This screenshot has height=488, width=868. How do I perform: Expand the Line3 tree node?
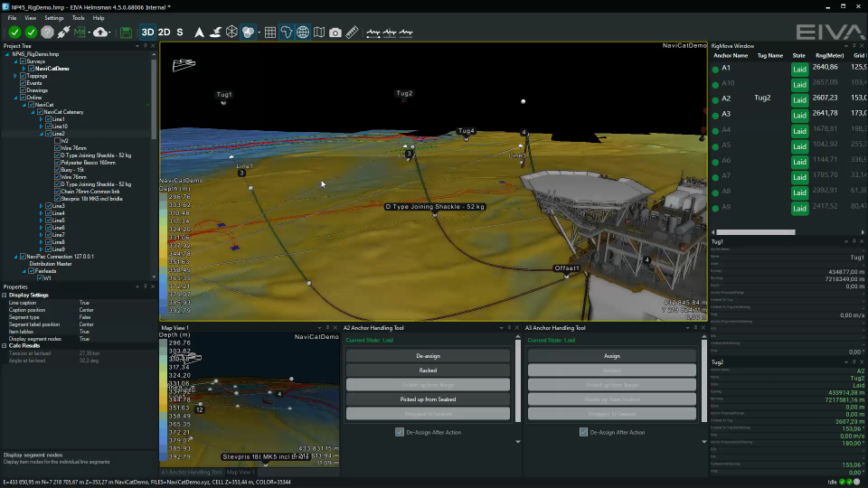(42, 206)
